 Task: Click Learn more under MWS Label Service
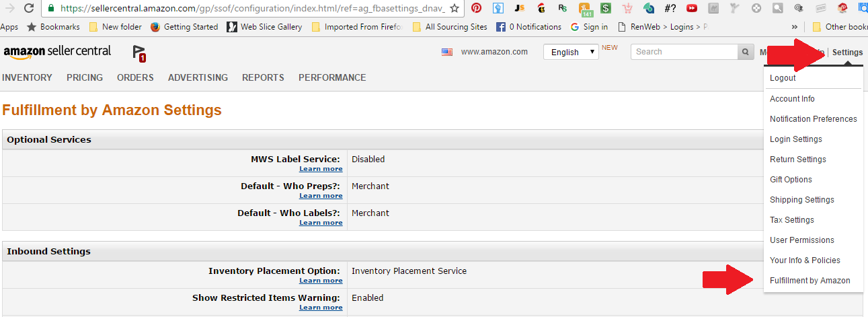(x=321, y=169)
